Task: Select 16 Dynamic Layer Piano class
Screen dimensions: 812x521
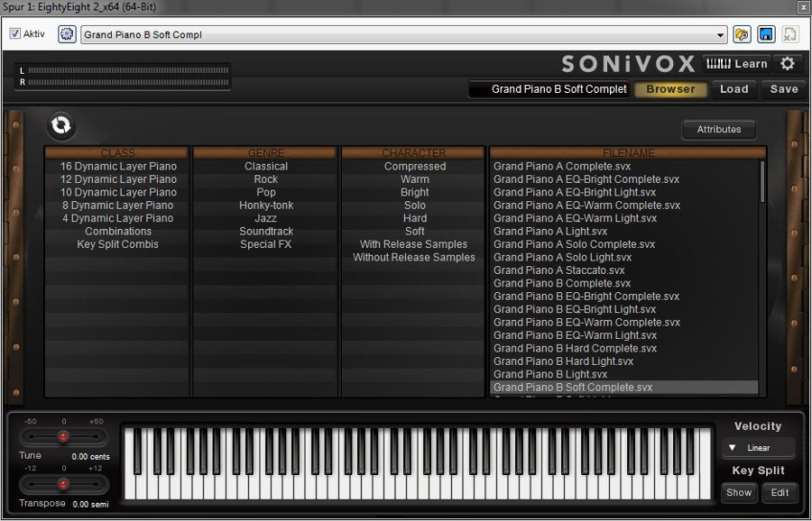Action: [x=118, y=166]
